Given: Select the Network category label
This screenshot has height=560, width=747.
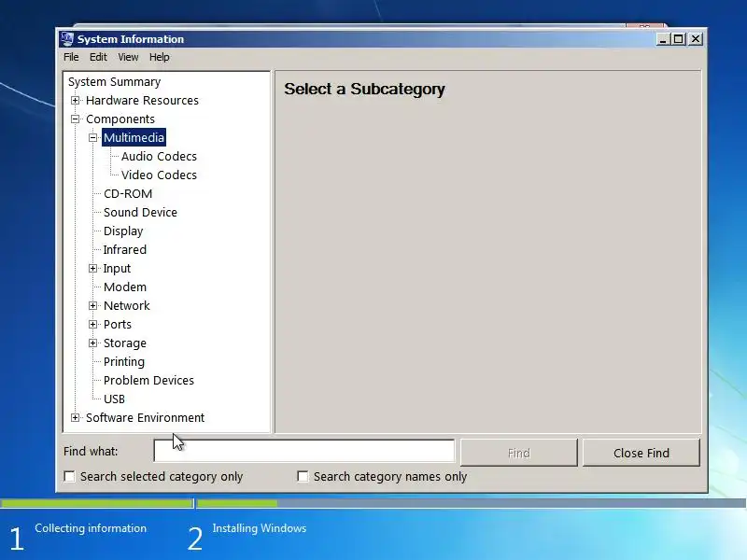Looking at the screenshot, I should pos(126,306).
